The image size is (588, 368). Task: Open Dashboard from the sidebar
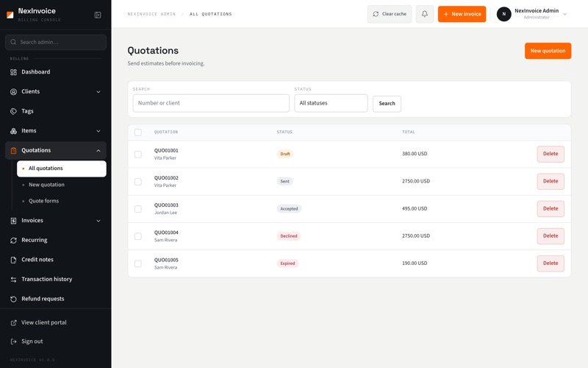point(56,72)
